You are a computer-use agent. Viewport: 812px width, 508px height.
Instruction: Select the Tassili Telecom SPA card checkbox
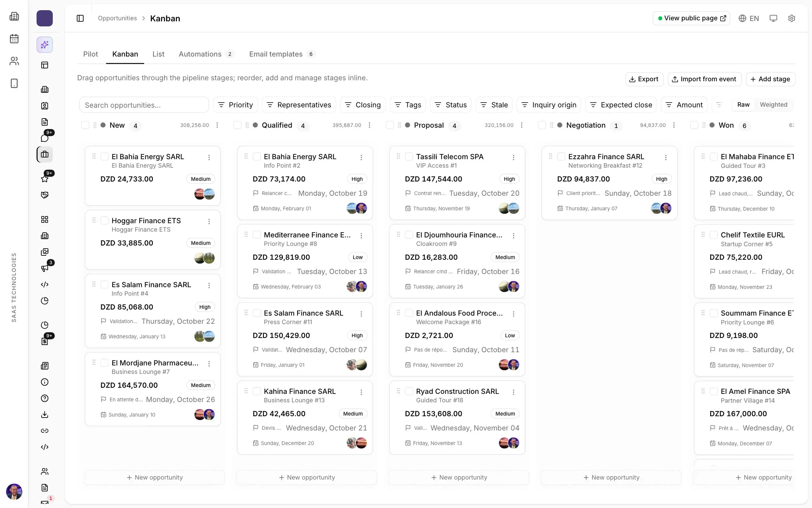point(409,156)
